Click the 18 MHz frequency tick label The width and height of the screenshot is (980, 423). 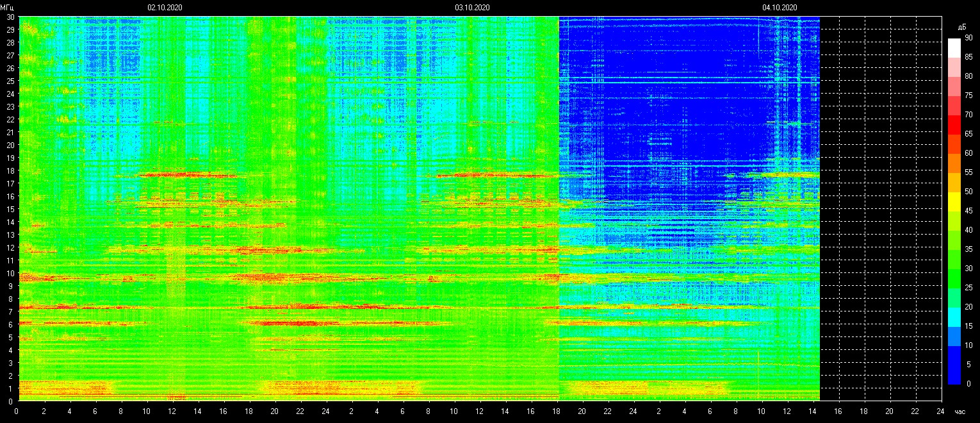(x=10, y=171)
